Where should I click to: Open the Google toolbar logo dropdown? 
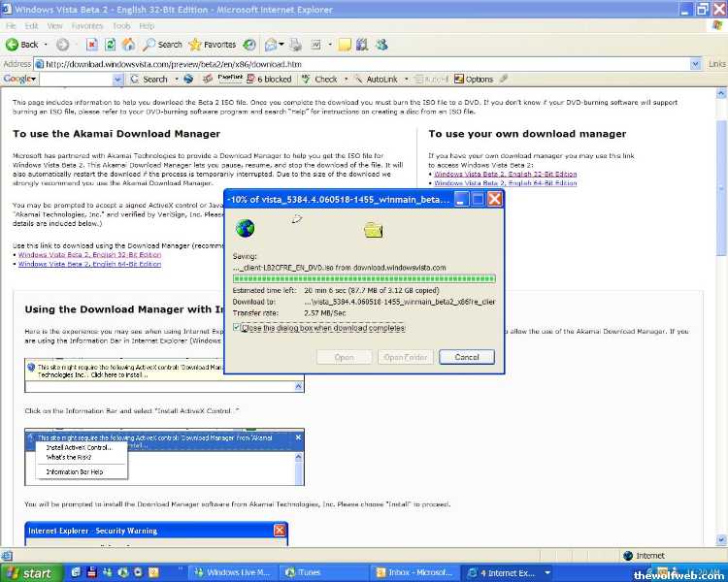click(x=19, y=80)
